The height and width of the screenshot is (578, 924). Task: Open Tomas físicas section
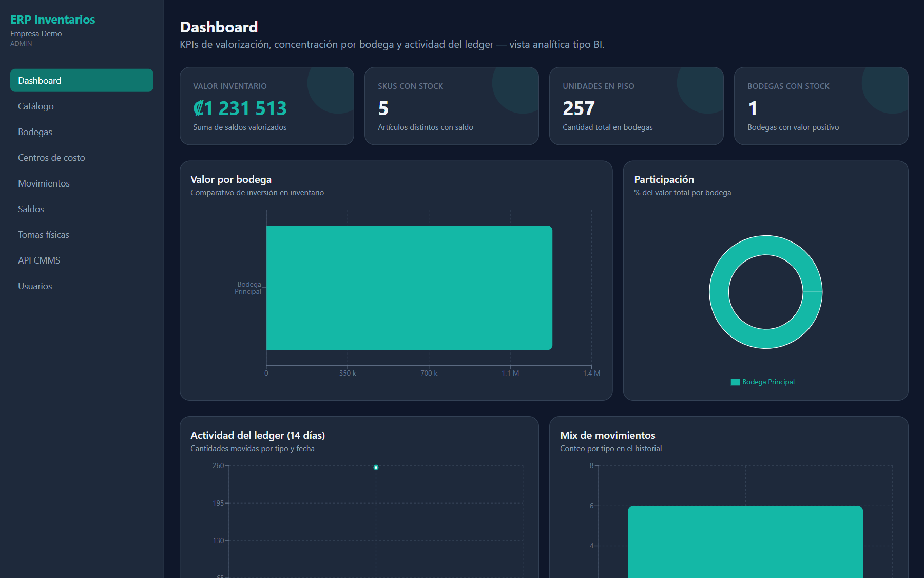point(82,235)
